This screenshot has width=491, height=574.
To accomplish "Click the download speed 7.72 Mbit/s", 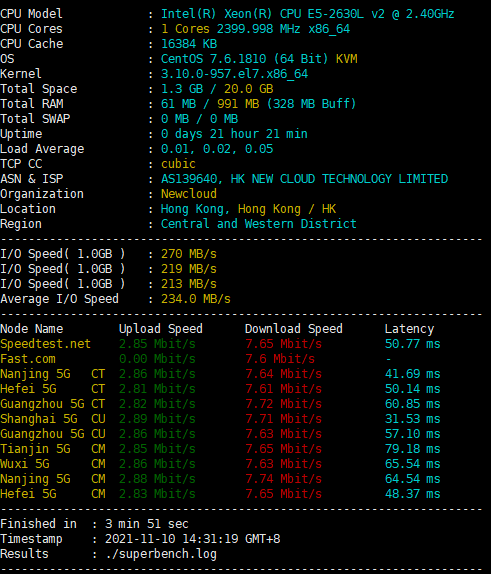I will tap(283, 404).
